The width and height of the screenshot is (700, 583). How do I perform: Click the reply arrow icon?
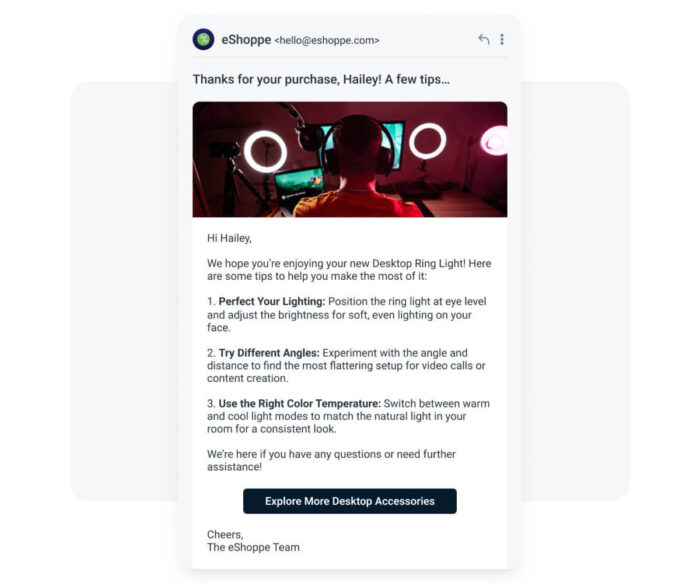[483, 39]
